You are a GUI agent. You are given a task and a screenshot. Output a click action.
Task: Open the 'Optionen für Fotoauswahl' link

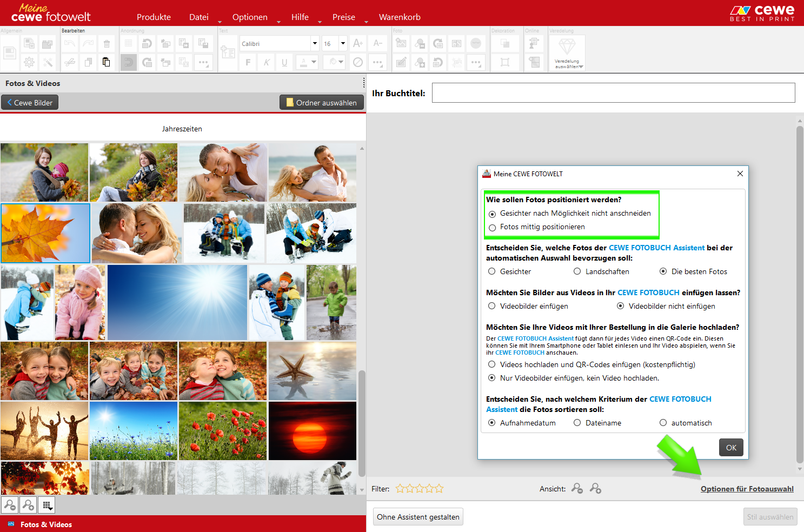pyautogui.click(x=747, y=489)
